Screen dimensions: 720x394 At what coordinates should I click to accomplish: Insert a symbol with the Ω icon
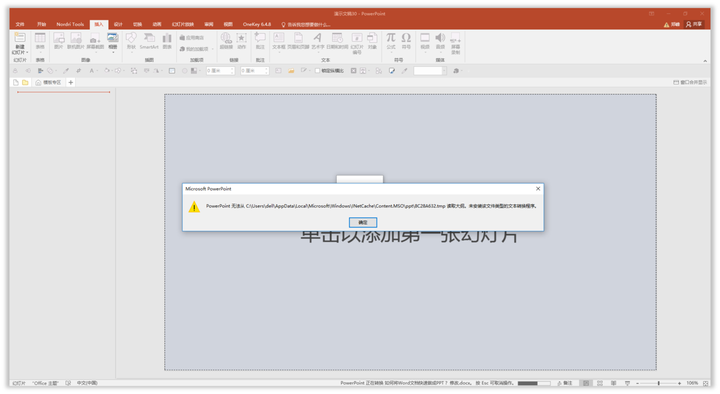click(406, 41)
